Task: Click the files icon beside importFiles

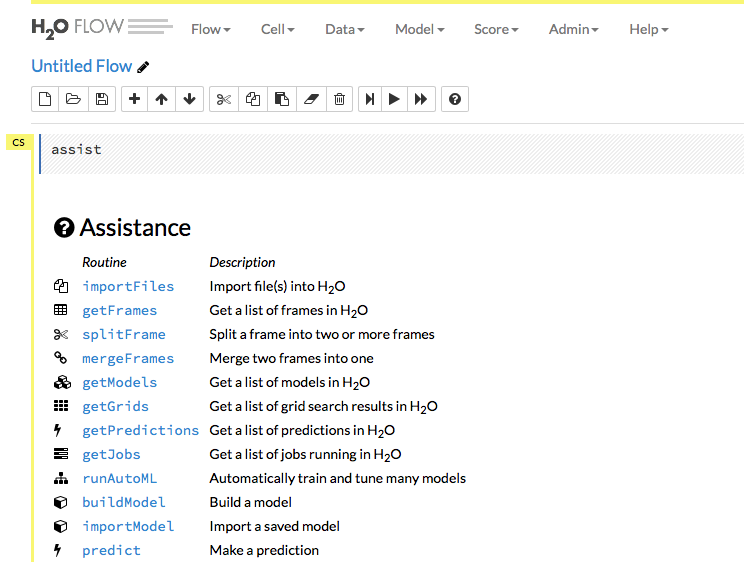Action: [61, 286]
